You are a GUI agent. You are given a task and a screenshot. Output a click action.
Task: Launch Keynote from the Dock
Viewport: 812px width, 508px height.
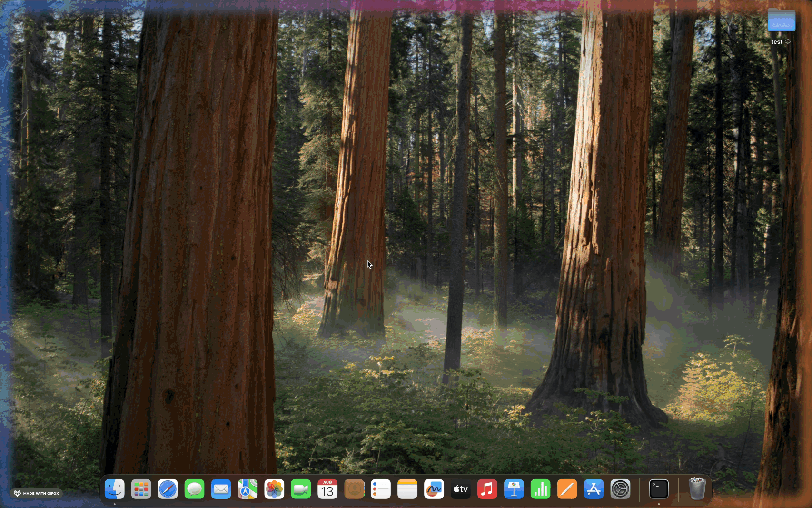click(x=514, y=489)
